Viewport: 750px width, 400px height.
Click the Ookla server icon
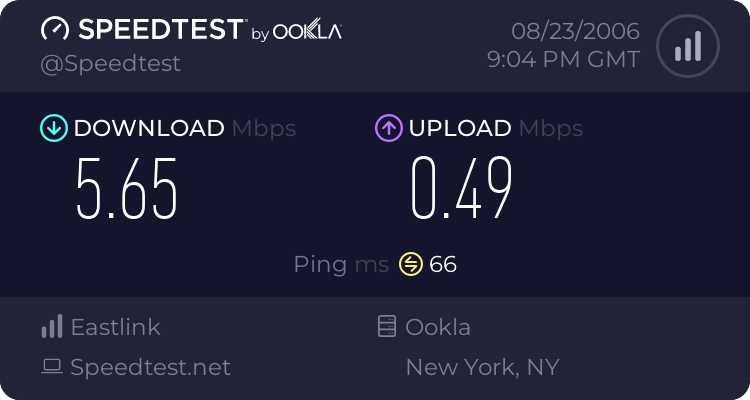[x=386, y=327]
